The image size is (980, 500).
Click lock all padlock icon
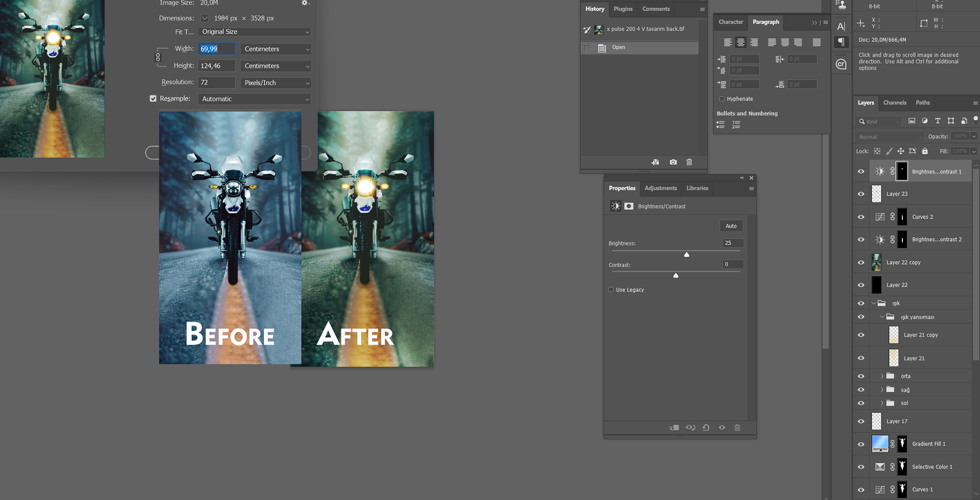(x=925, y=151)
